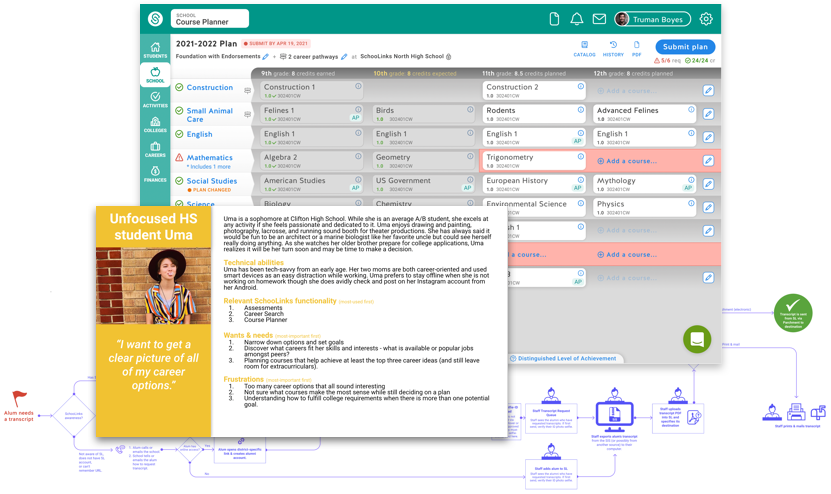Screen dimensions: 831x494
Task: Add a course in Mathematics 12th grade
Action: pyautogui.click(x=627, y=161)
